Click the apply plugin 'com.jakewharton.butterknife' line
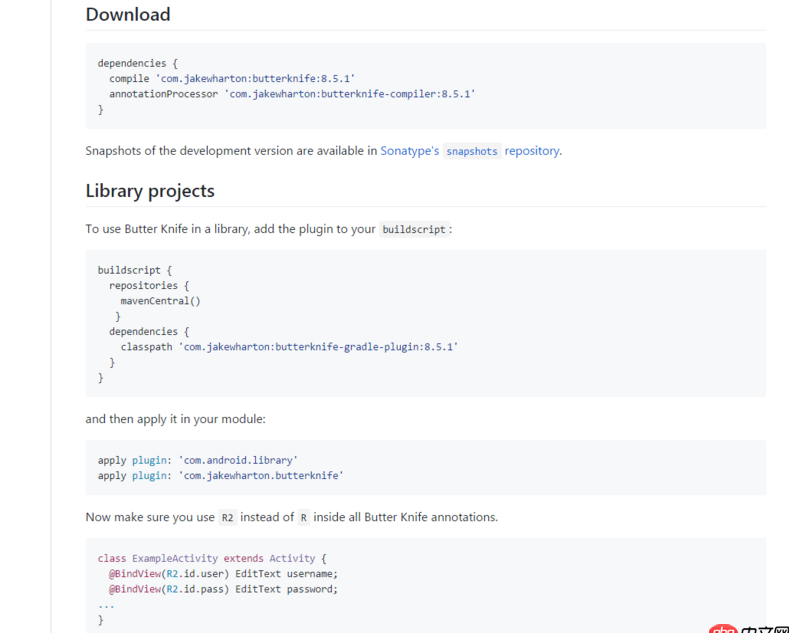Viewport: 800px width, 633px height. coord(220,476)
